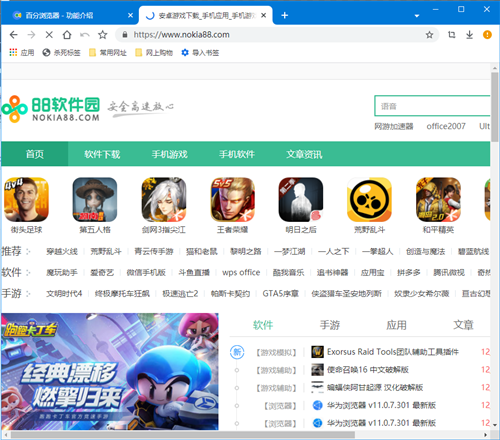The width and height of the screenshot is (500, 440).
Task: Click the star icon next to the home button
Action: 103,35
